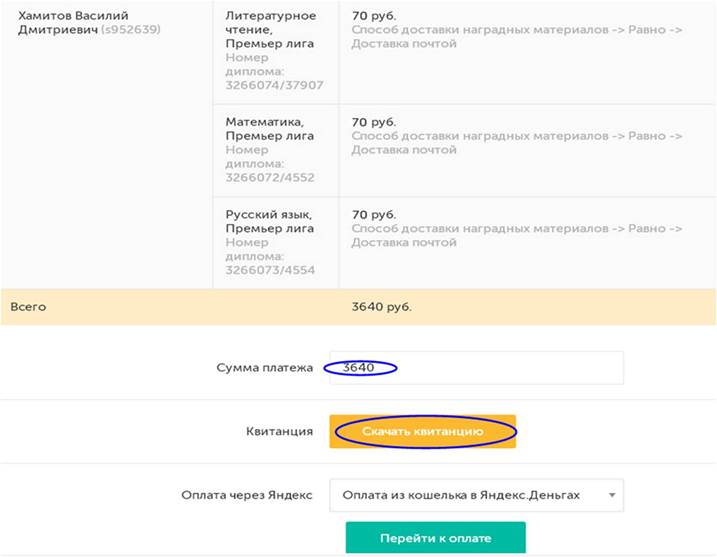Click the Всего total row label
Image resolution: width=717 pixels, height=557 pixels.
click(x=28, y=307)
